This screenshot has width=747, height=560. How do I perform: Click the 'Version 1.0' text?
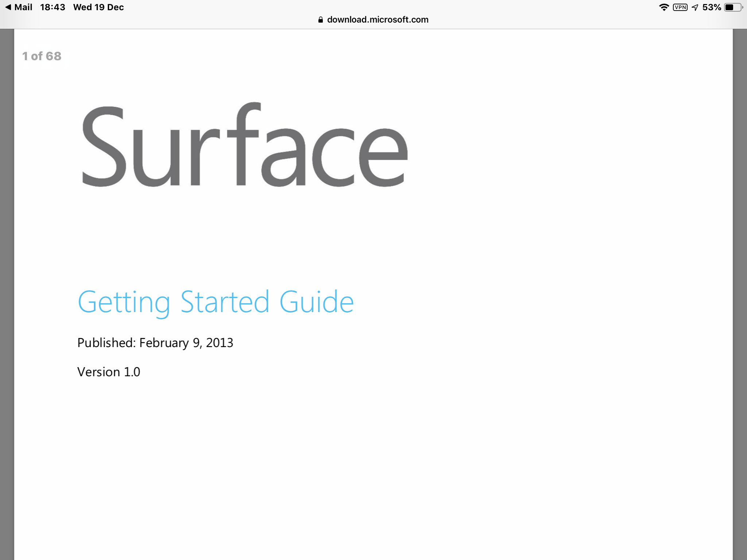(x=109, y=372)
